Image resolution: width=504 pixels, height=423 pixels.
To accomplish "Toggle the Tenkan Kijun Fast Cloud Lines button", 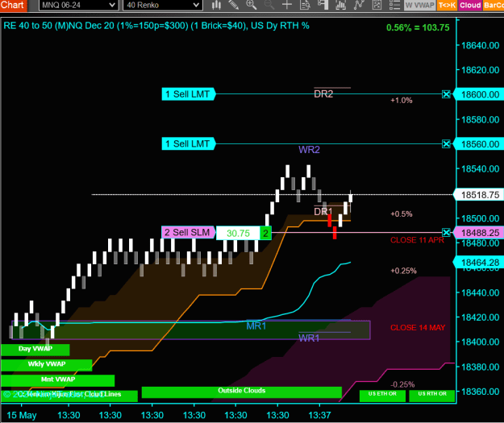I will point(69,396).
